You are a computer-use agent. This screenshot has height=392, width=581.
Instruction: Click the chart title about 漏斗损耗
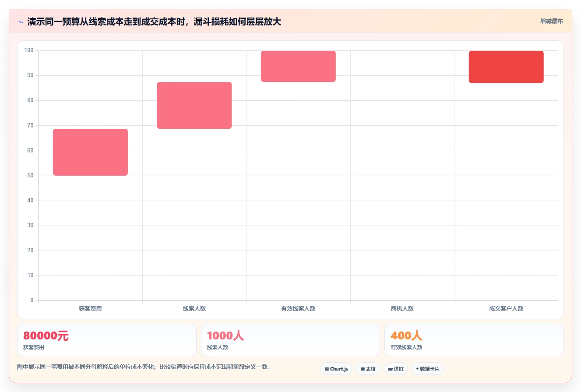(x=154, y=21)
